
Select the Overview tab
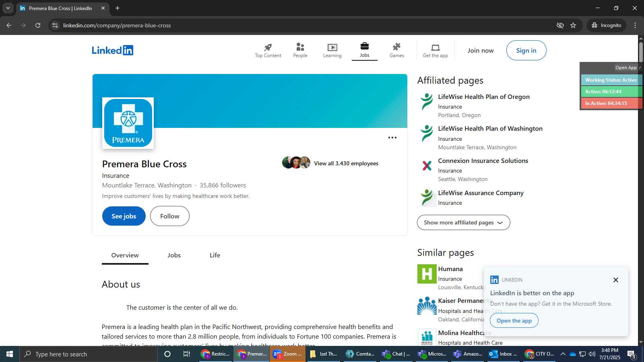[125, 255]
